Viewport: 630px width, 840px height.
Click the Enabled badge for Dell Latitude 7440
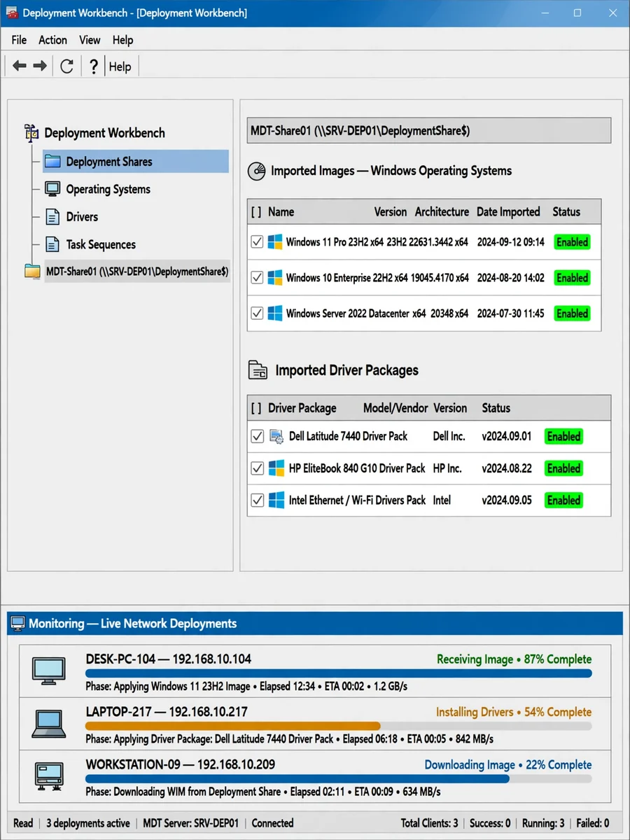tap(563, 437)
